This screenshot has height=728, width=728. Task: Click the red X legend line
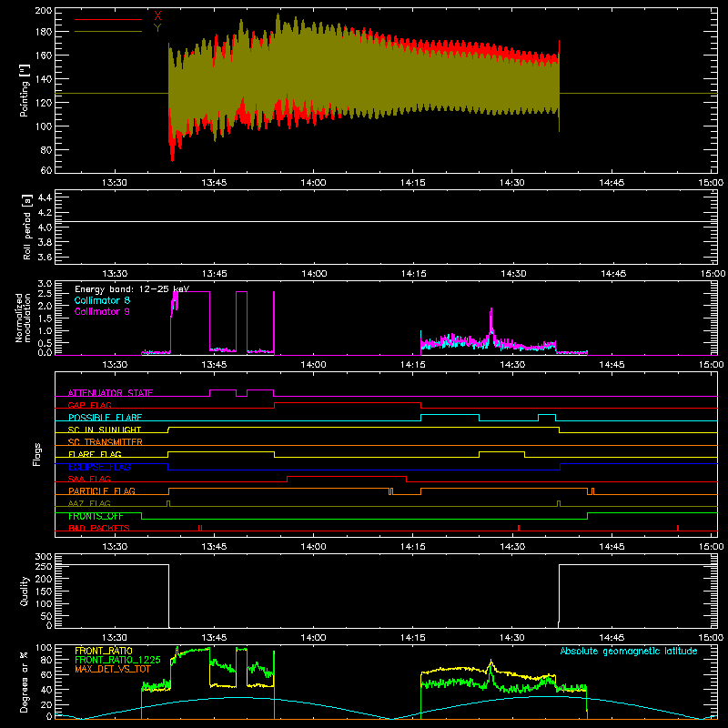(x=108, y=19)
